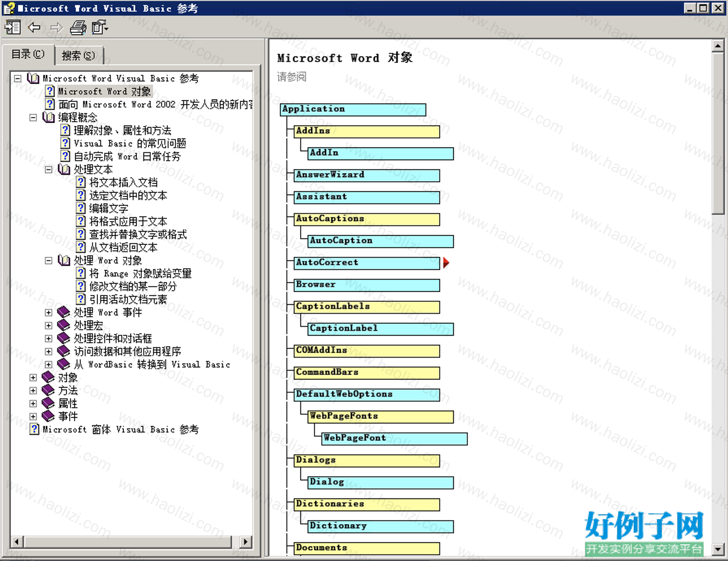Click the book icon beside 处理宏
The width and height of the screenshot is (728, 561).
pos(63,325)
